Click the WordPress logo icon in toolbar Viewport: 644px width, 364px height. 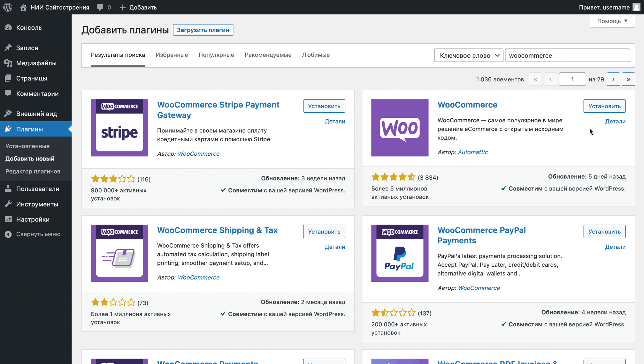point(9,8)
